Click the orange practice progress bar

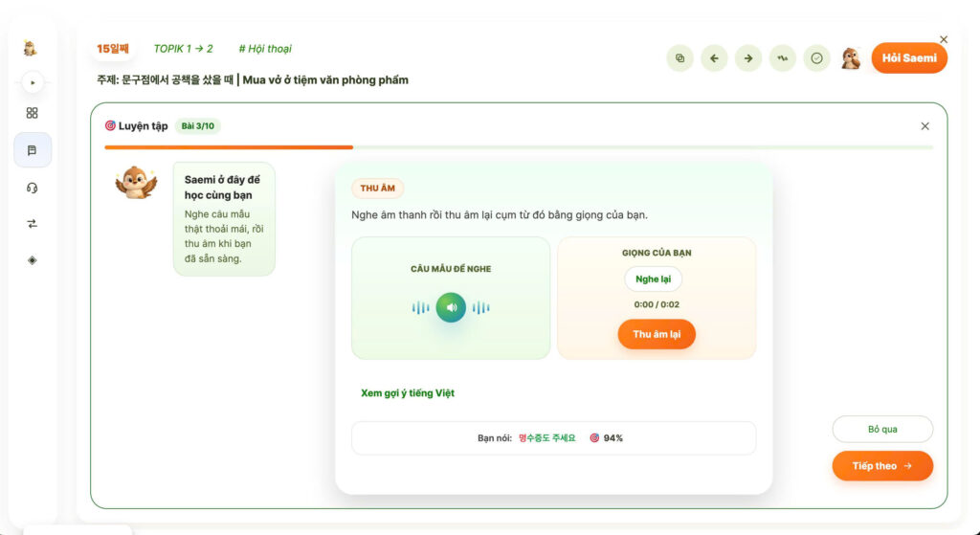(229, 147)
